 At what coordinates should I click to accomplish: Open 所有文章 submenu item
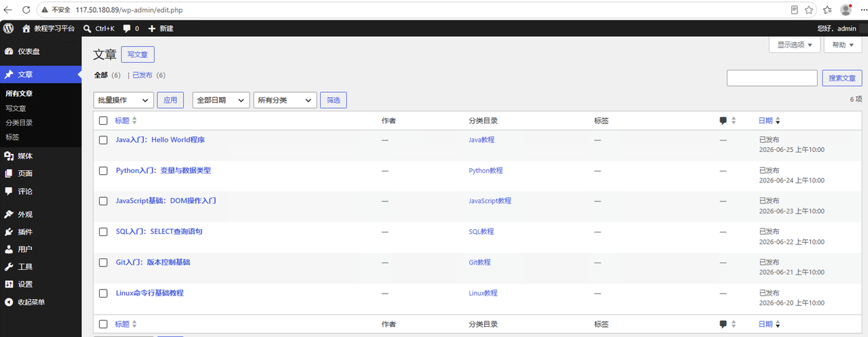(19, 94)
